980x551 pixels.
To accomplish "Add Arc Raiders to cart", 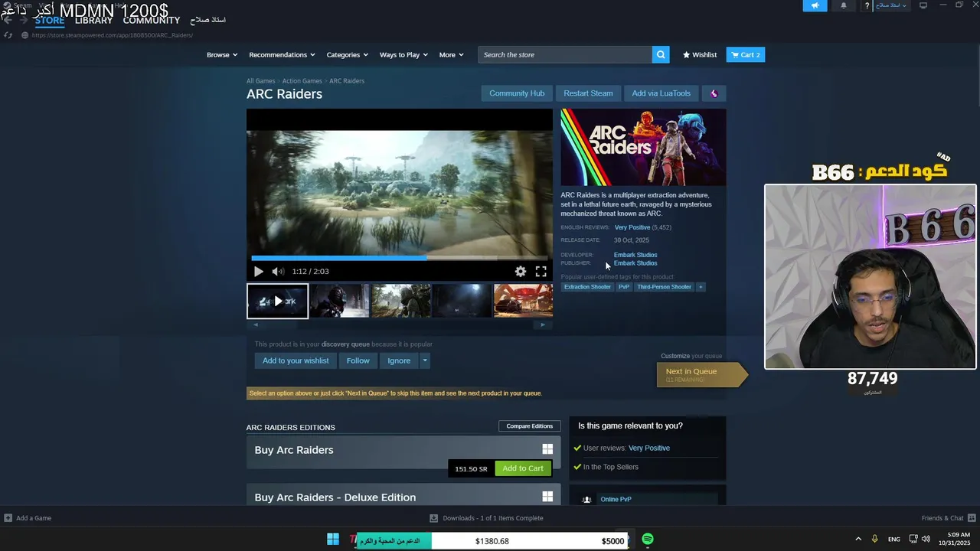I will coord(523,468).
